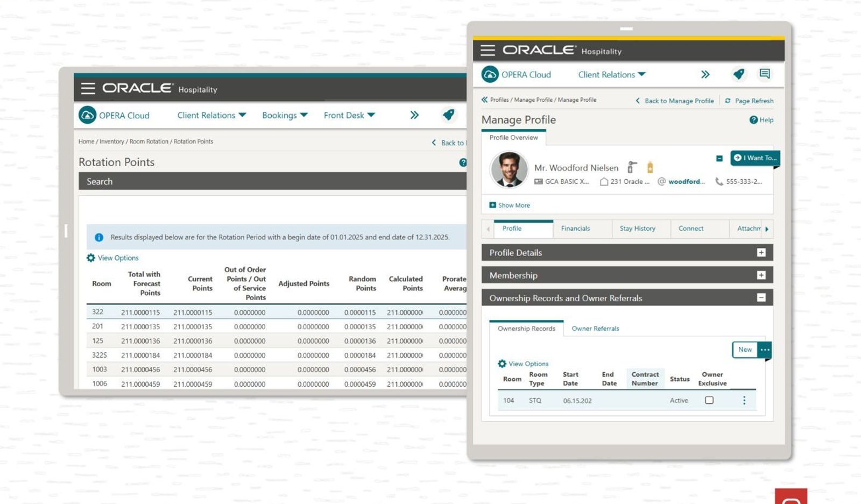Click row actions ellipsis for room 104

[744, 400]
